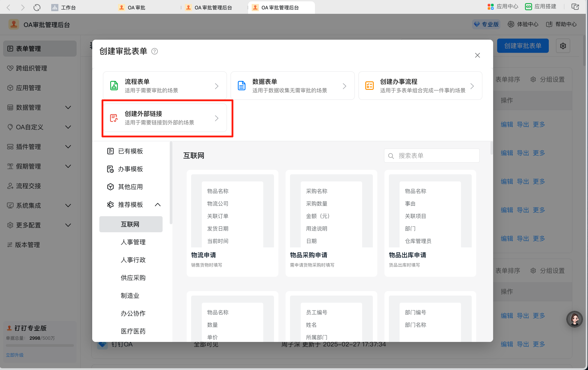This screenshot has height=370, width=588.
Task: Click the 立即升级 link
Action: click(x=15, y=355)
